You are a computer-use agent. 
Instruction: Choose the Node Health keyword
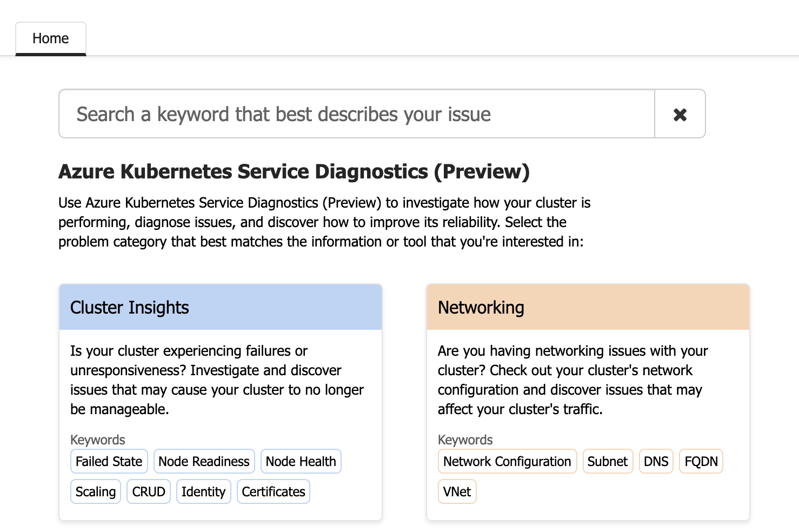tap(301, 461)
